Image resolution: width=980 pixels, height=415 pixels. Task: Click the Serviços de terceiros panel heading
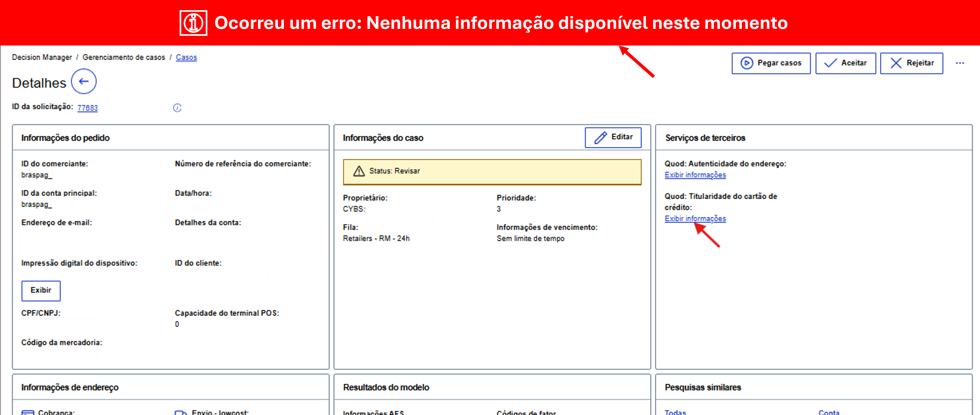(705, 138)
